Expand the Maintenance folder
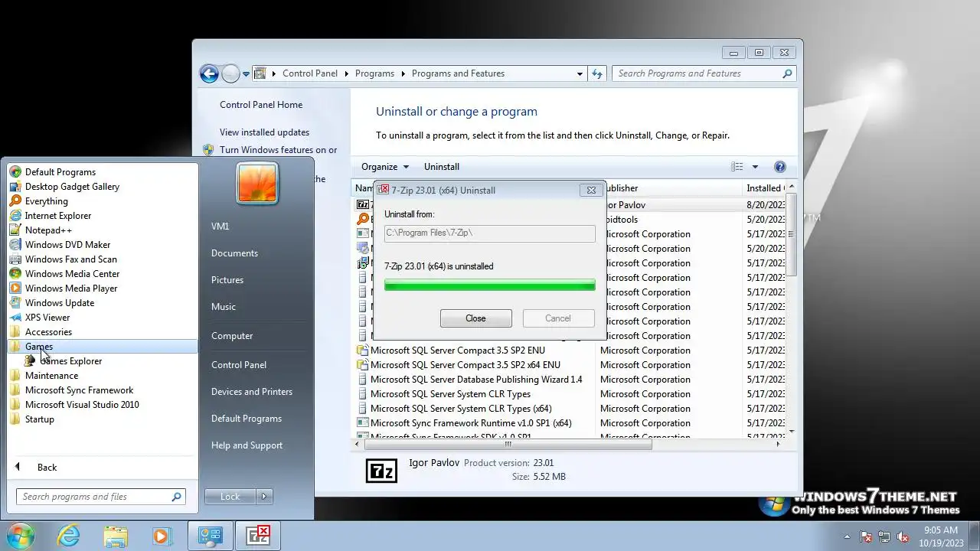Image resolution: width=980 pixels, height=551 pixels. click(x=51, y=376)
